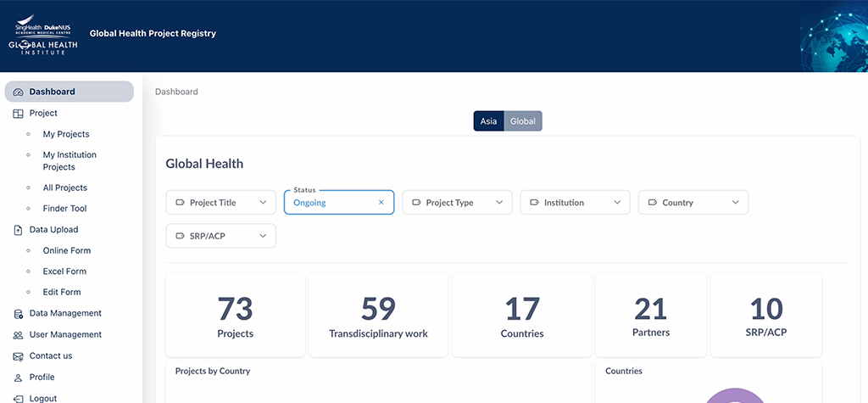Click the Data Management database icon

coord(18,314)
